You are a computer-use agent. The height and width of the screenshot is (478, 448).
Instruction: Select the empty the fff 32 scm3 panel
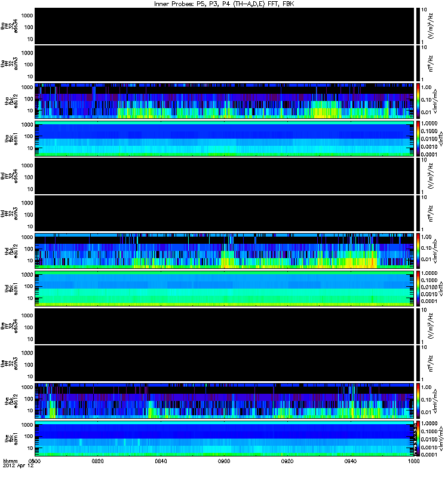225,363
